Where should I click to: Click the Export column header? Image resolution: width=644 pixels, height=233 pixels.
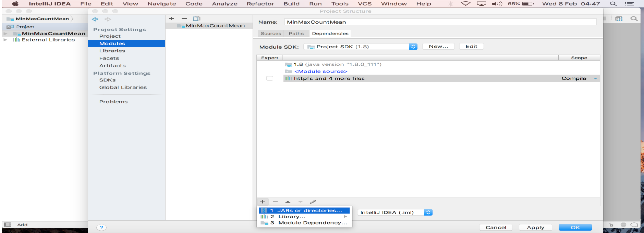tap(270, 58)
